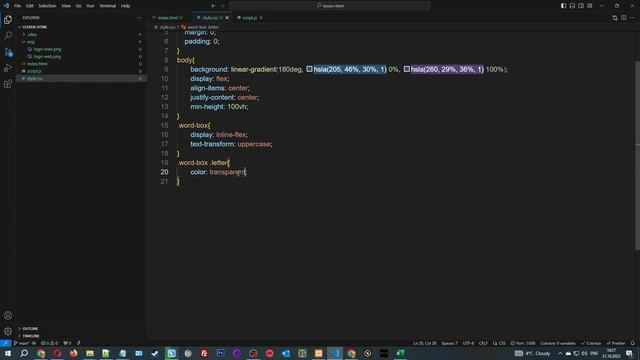Open the Terminal menu
This screenshot has height=360, width=640.
[108, 6]
